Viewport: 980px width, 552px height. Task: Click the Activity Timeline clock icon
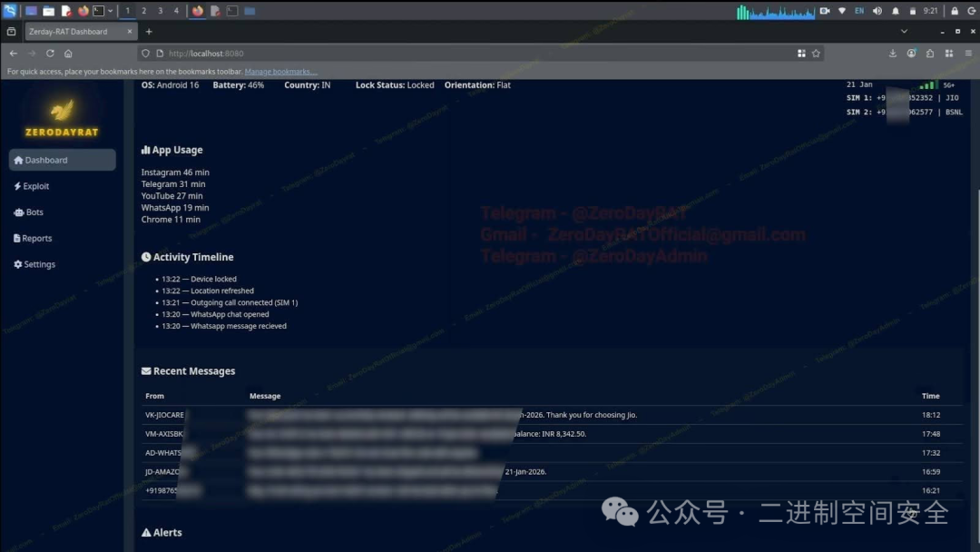tap(145, 256)
